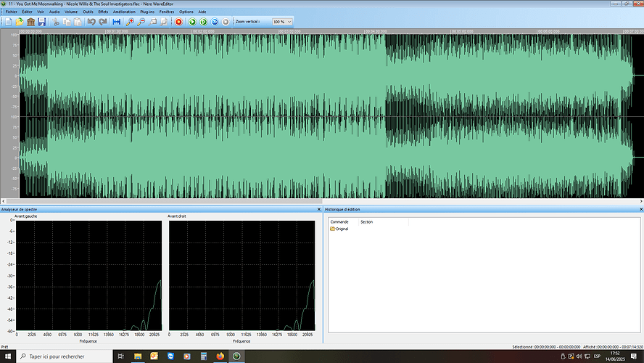
Task: Undo the last action in the toolbar
Action: coord(91,22)
